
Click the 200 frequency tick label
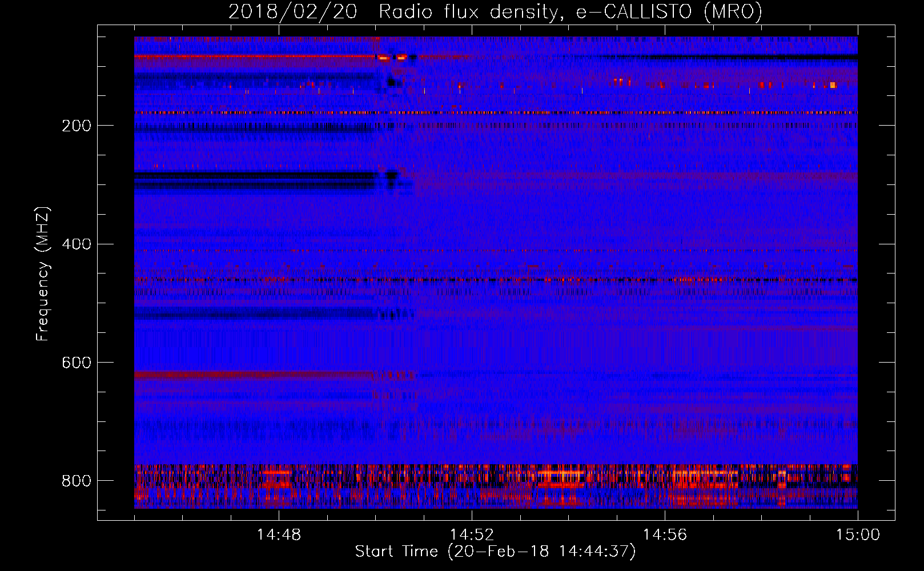point(77,126)
